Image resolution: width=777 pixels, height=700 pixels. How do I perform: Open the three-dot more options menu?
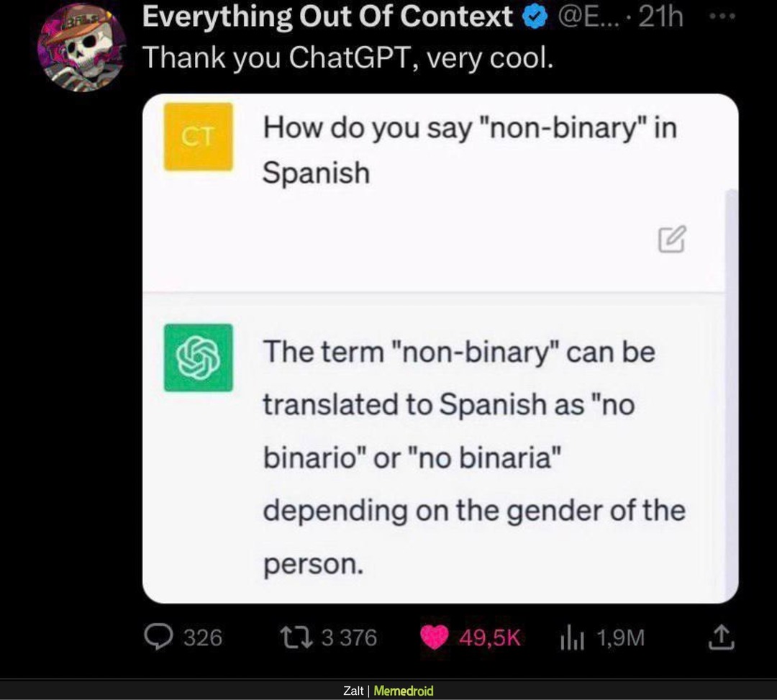(722, 17)
